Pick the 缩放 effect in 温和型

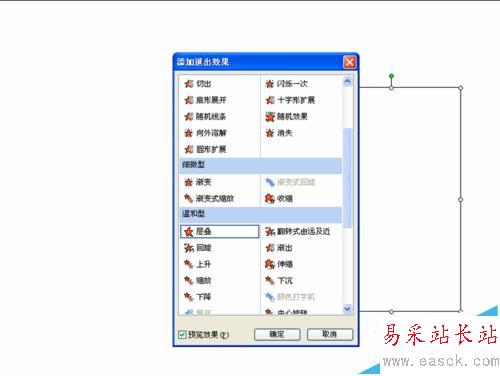pos(198,281)
